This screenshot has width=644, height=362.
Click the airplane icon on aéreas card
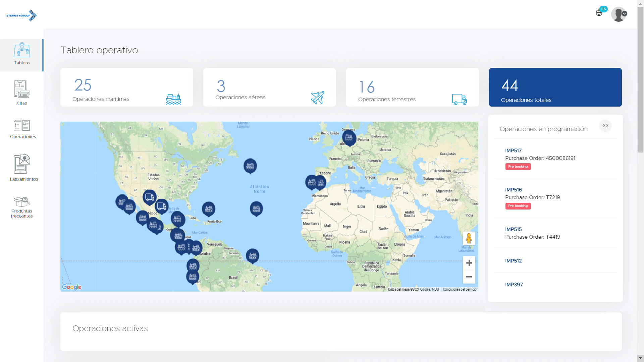point(317,98)
